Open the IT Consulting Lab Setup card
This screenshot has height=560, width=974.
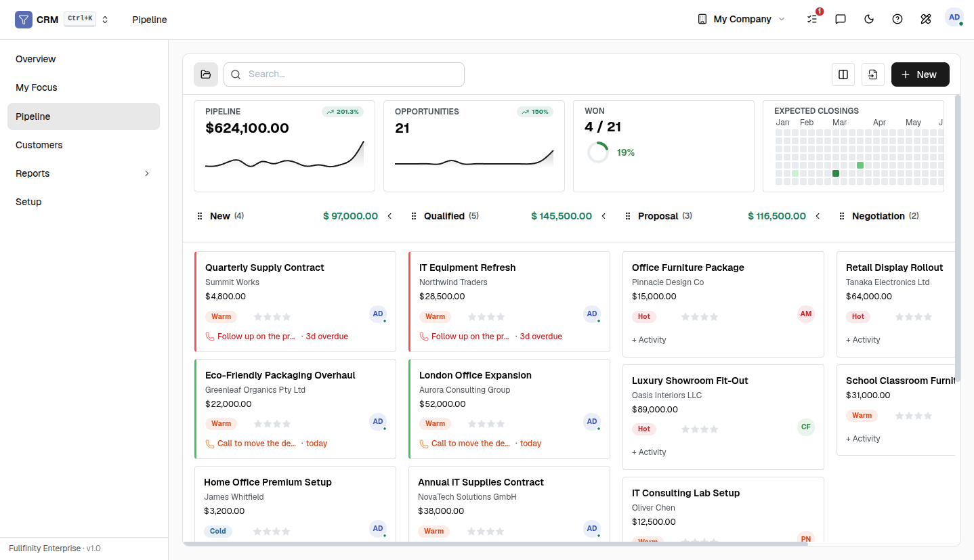tap(723, 509)
